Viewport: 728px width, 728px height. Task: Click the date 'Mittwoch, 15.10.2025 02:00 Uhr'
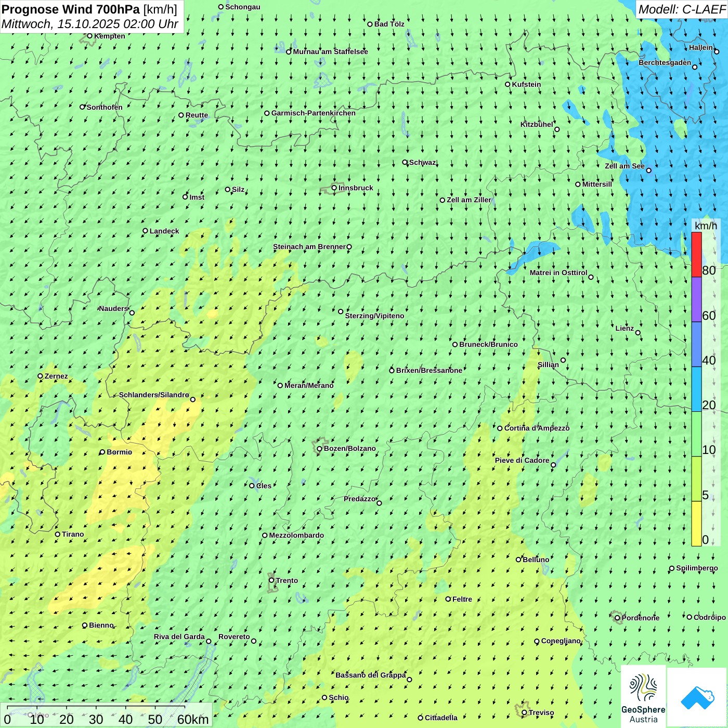click(90, 24)
